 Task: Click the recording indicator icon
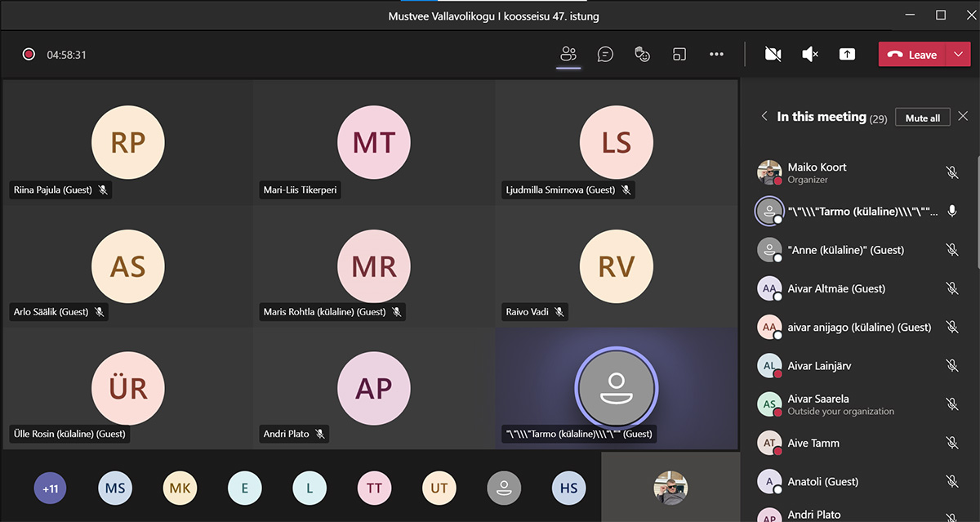coord(29,55)
